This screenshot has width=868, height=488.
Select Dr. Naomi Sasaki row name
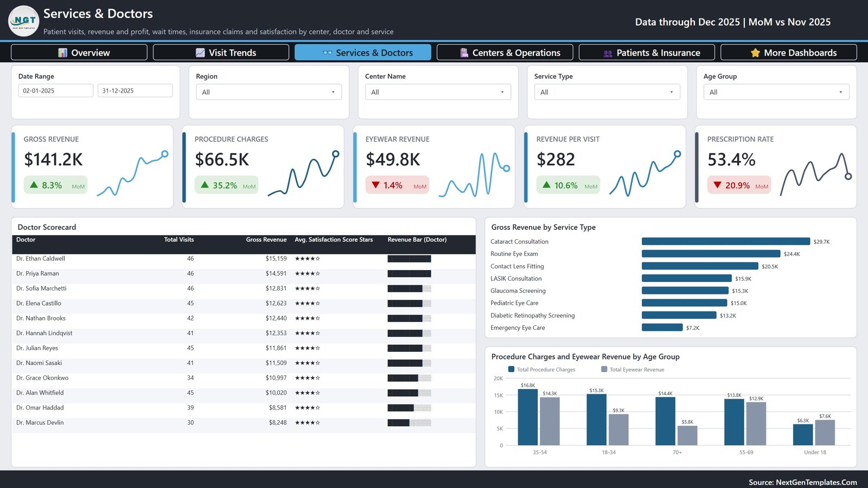(x=39, y=363)
